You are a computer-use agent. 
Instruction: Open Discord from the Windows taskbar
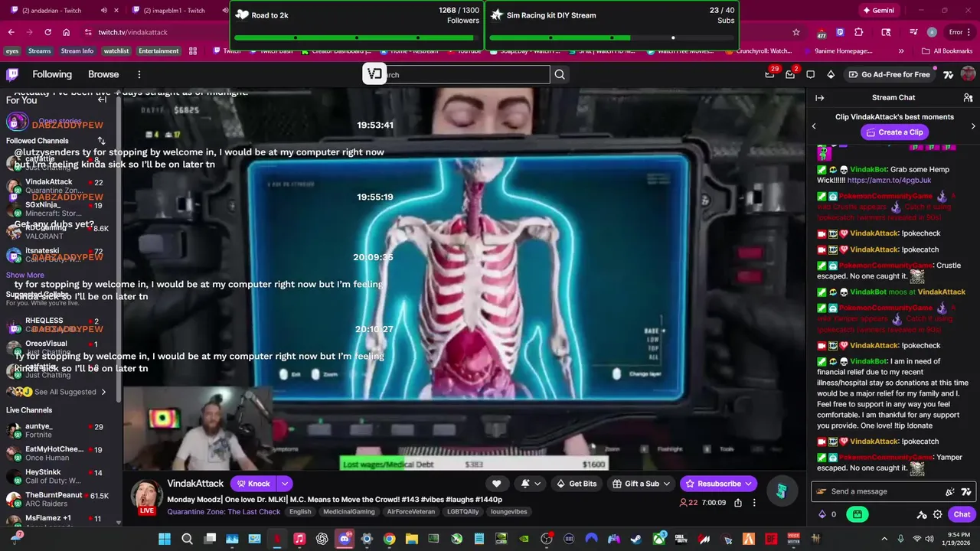point(345,539)
